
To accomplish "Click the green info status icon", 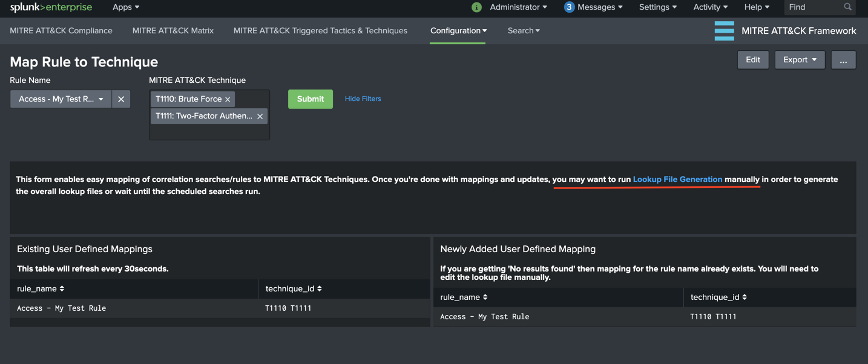I will (476, 7).
